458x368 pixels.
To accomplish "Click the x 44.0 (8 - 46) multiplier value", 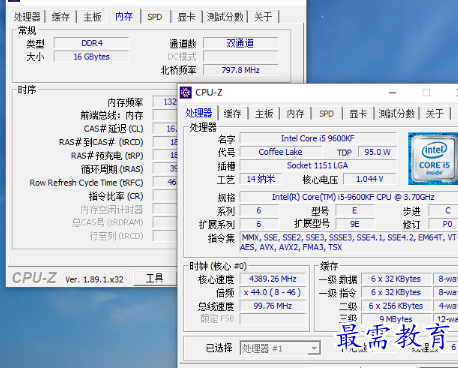I will coord(273,292).
